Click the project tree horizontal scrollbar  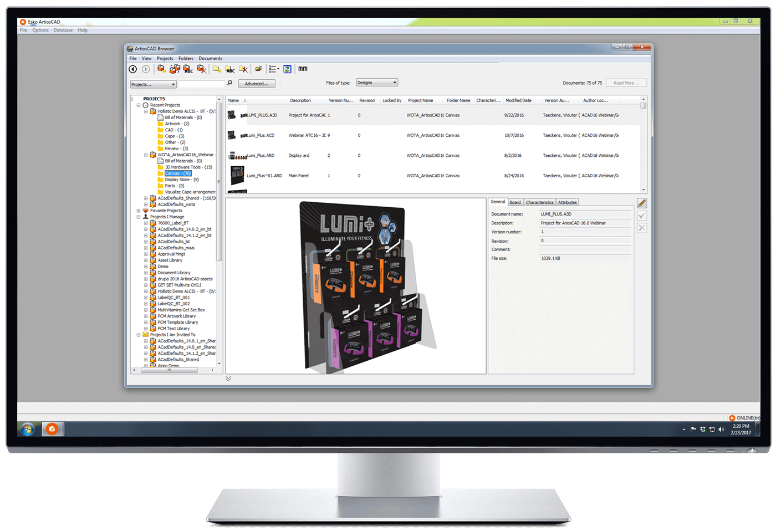point(170,370)
